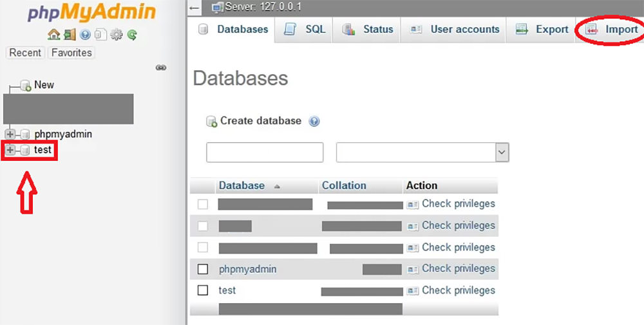Click the sort arrow beside Database header
This screenshot has height=325, width=644.
(277, 186)
